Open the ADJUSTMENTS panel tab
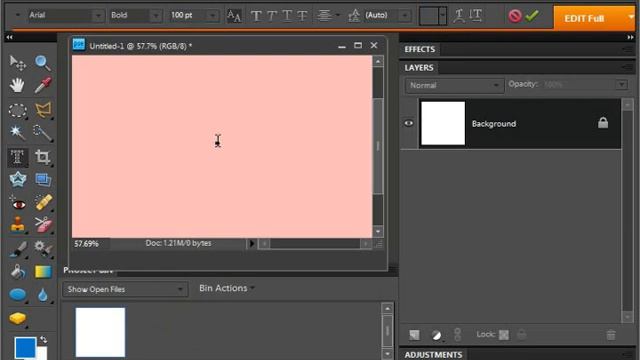Image resolution: width=640 pixels, height=360 pixels. tap(433, 355)
